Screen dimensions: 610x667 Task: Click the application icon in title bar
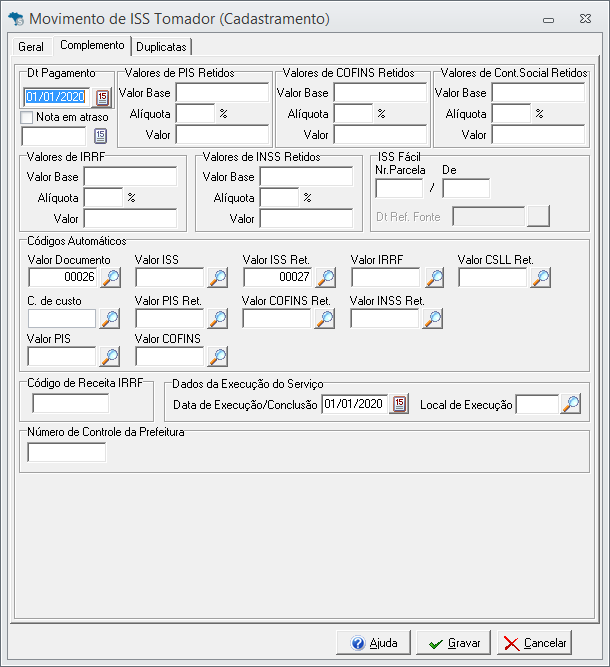point(16,19)
